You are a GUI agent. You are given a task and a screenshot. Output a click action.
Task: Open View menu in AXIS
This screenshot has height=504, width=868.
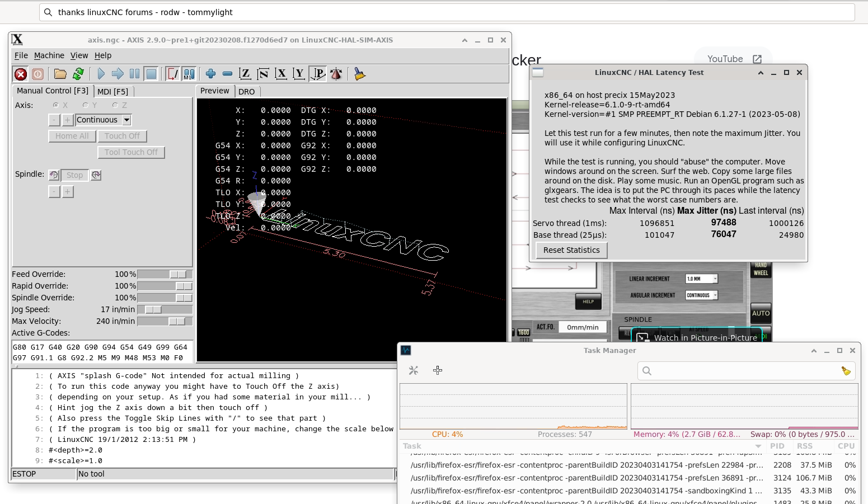tap(79, 55)
